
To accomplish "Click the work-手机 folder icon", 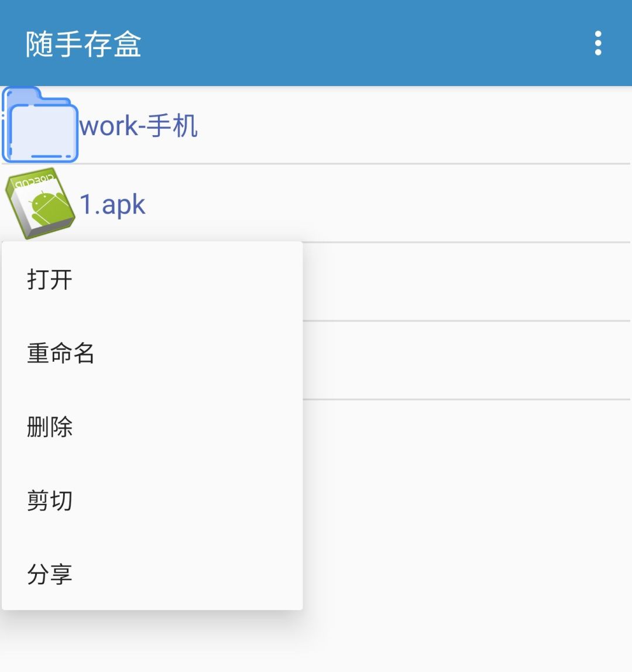I will pos(40,125).
